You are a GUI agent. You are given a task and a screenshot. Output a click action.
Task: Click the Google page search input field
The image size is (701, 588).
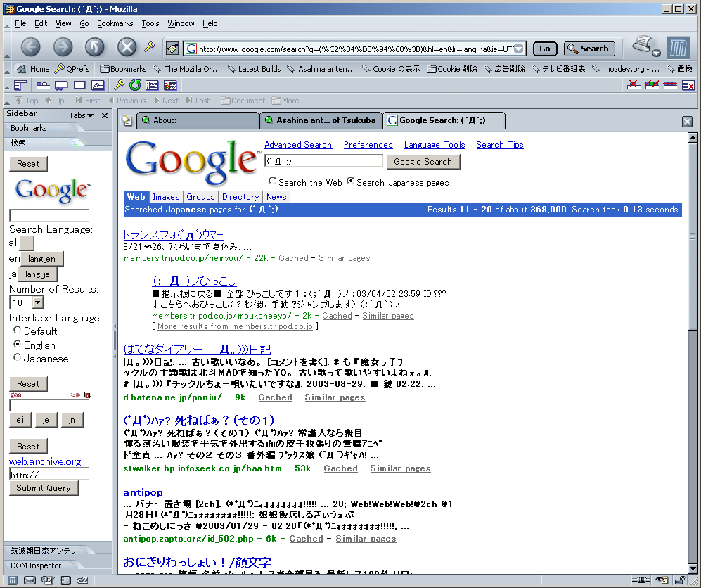click(x=323, y=161)
